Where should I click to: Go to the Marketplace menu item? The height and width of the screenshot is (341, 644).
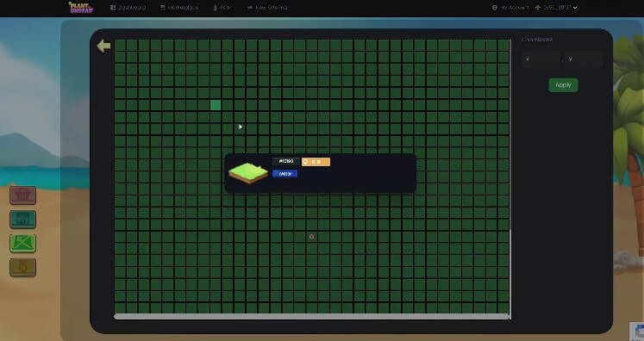(179, 8)
